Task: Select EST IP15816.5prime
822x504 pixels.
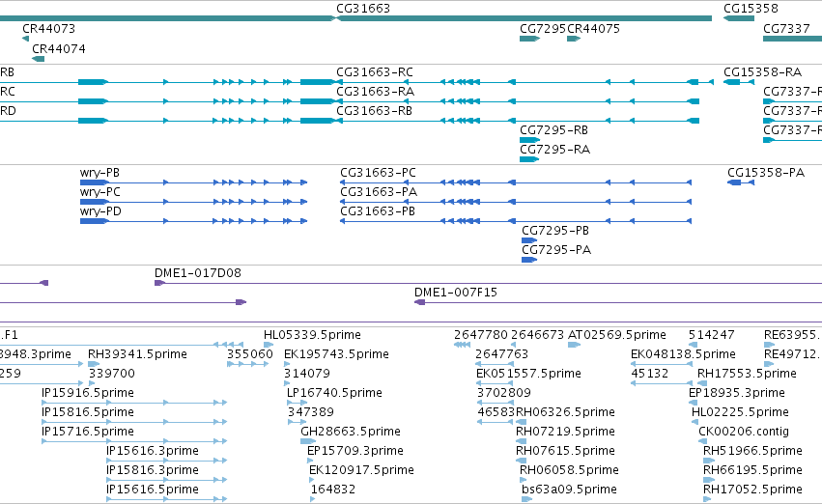Action: 88,412
